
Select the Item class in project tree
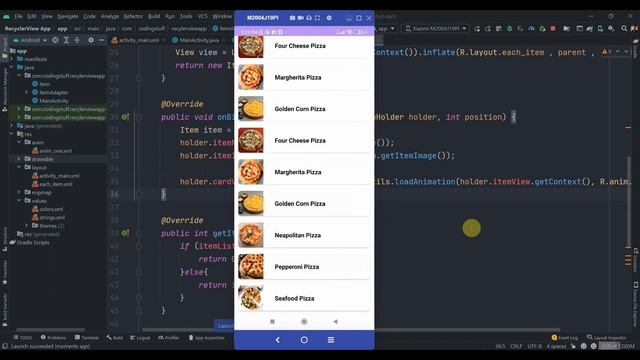click(41, 84)
